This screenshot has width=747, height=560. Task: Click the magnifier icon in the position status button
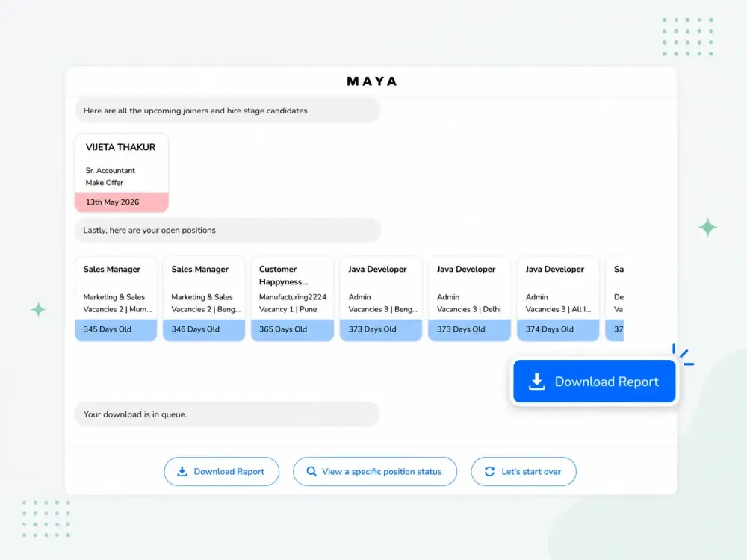[311, 471]
